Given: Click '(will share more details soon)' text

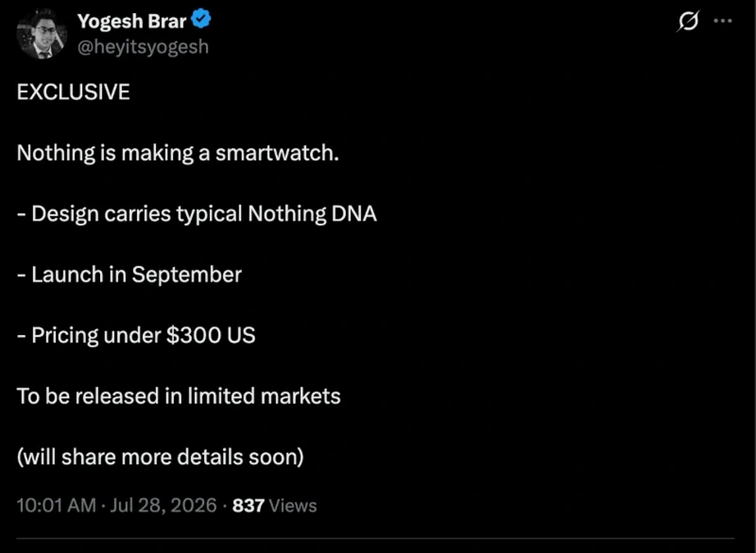Looking at the screenshot, I should 160,456.
